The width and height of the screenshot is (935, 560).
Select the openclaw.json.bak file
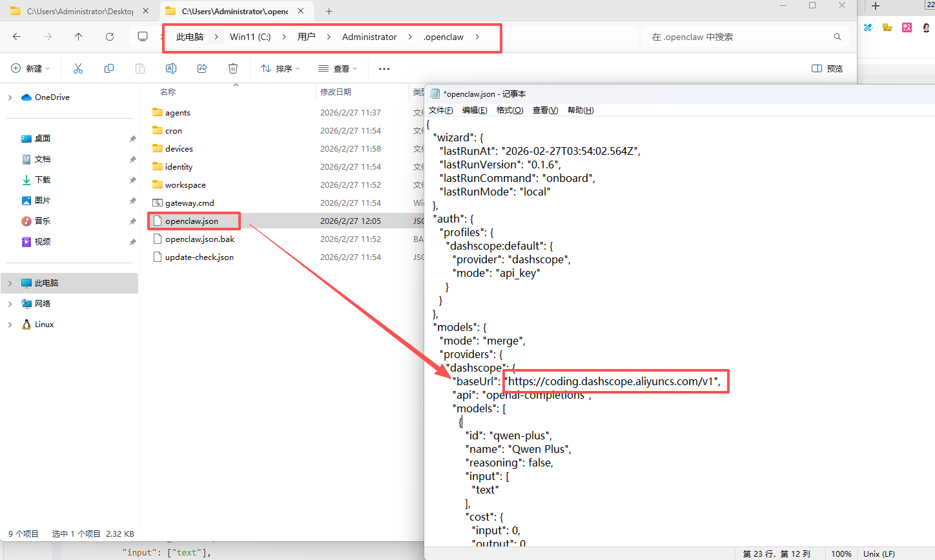coord(200,239)
